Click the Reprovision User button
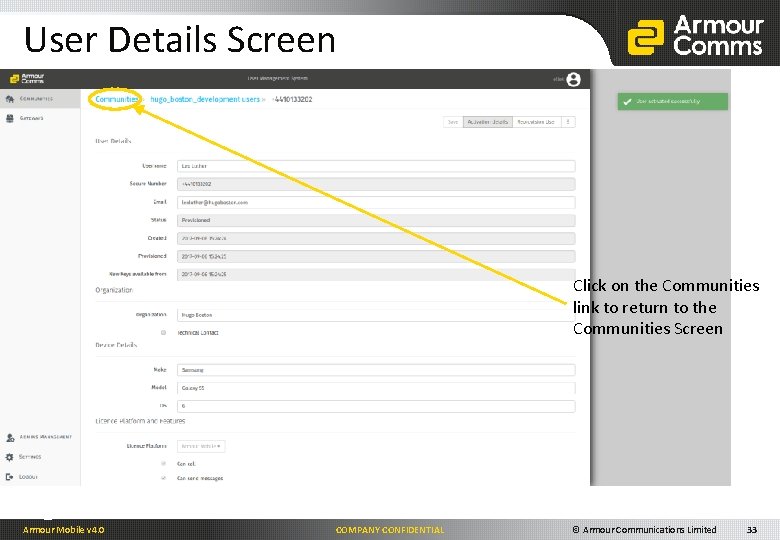The height and width of the screenshot is (540, 780). (x=536, y=122)
